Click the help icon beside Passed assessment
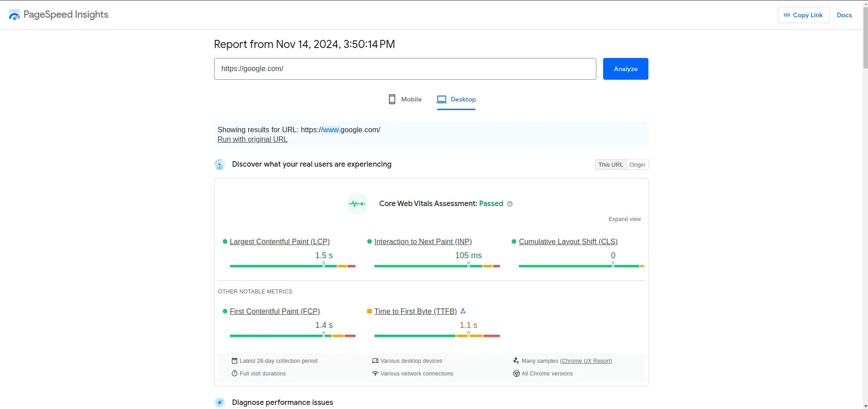868x409 pixels. click(510, 204)
